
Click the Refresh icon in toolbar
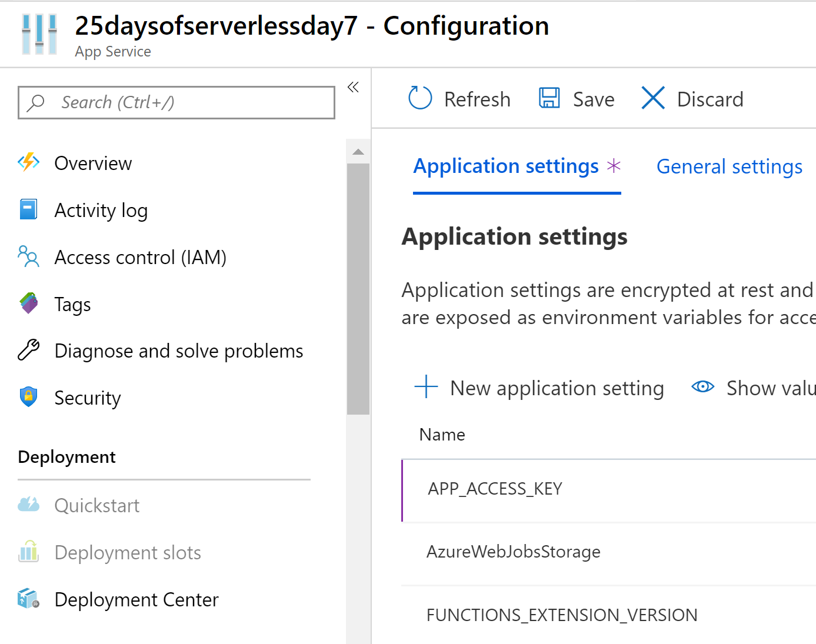(x=420, y=98)
